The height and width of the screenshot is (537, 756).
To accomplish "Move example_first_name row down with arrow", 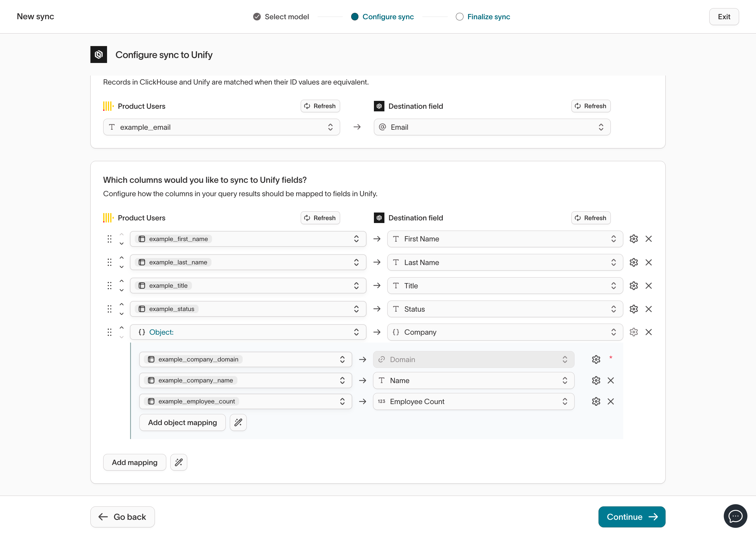I will 121,243.
